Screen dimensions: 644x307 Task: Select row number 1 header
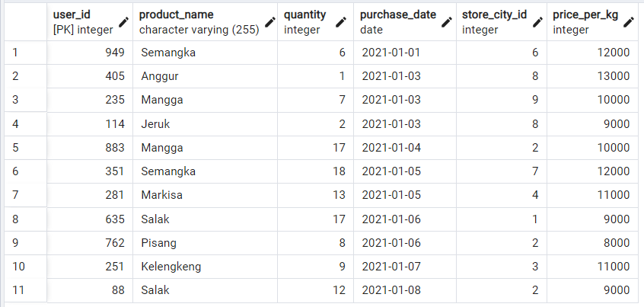(x=25, y=53)
